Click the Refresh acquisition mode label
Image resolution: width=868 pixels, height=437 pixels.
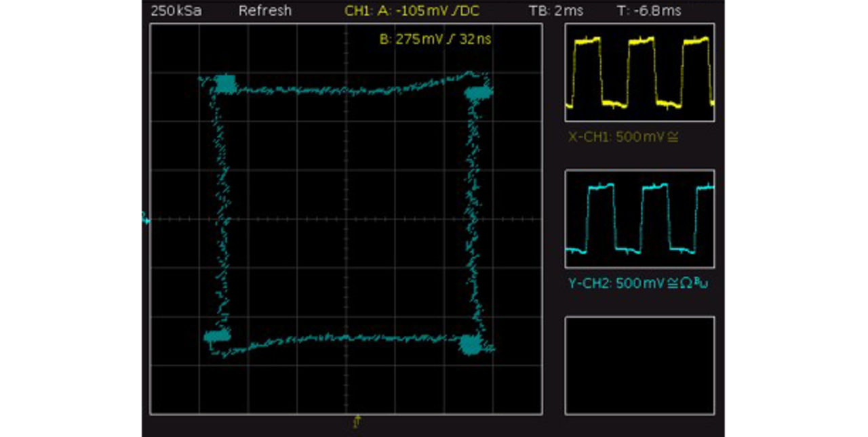click(x=265, y=11)
